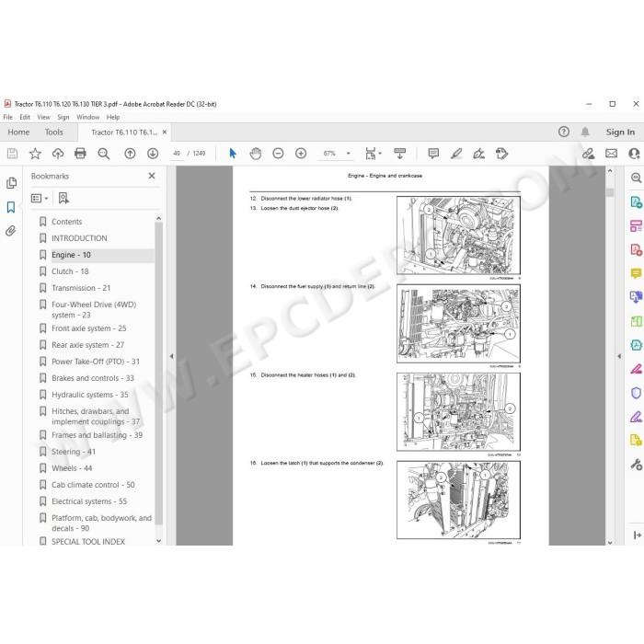Open the bookmark options dropdown menu
This screenshot has width=644, height=644.
click(x=40, y=199)
